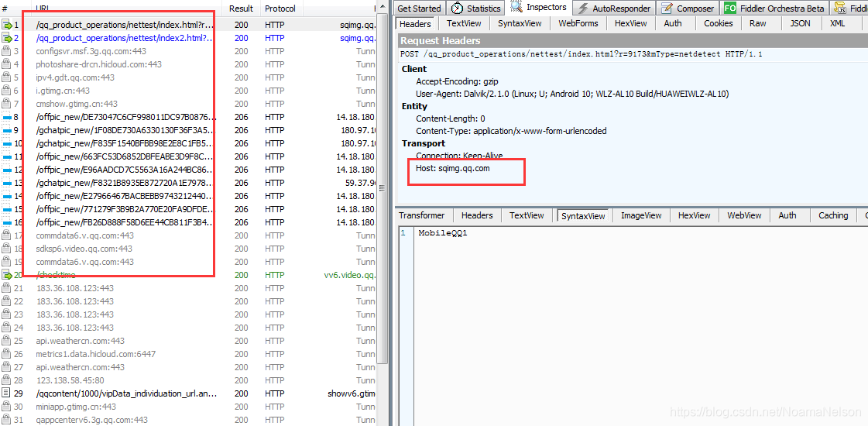Screen dimensions: 868x426
Task: Select photoshare-drcn.hicloud.com:443 session
Action: (188, 64)
